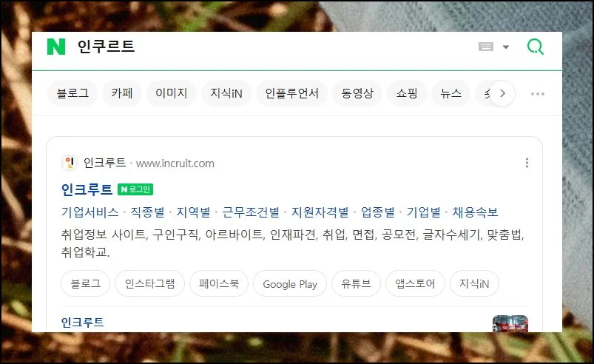Select the 동영상 search tab
This screenshot has width=594, height=364.
(x=357, y=93)
